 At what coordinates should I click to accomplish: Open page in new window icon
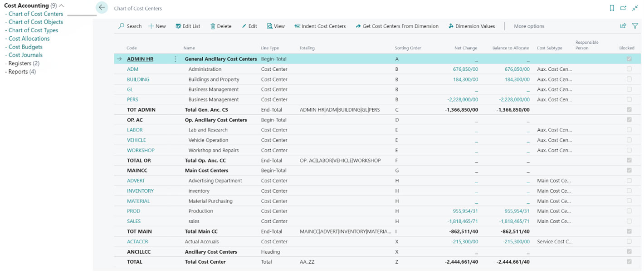[623, 8]
